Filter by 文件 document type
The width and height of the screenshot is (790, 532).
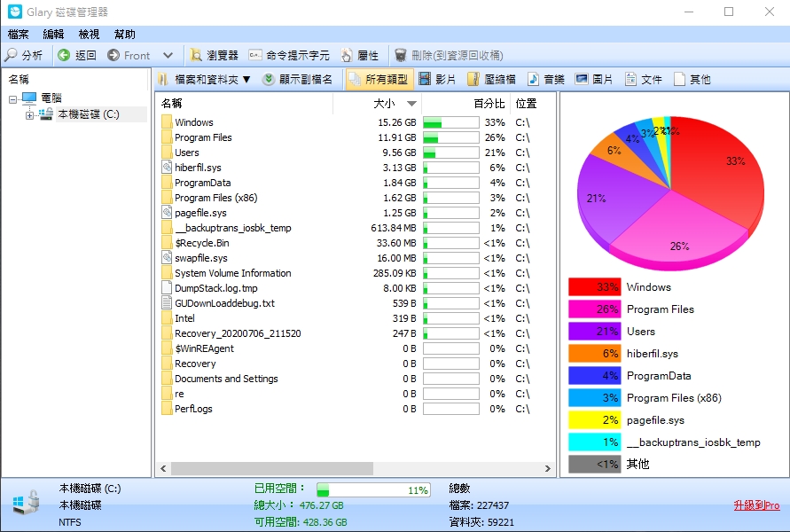644,79
